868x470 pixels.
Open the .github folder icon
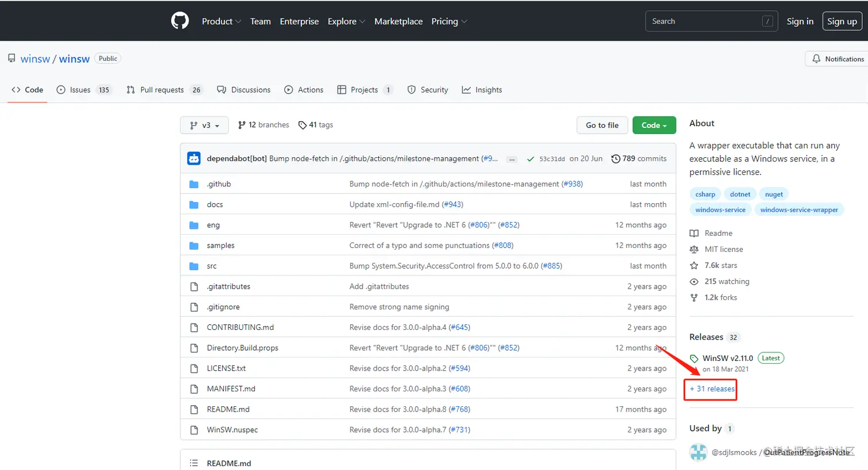[194, 184]
